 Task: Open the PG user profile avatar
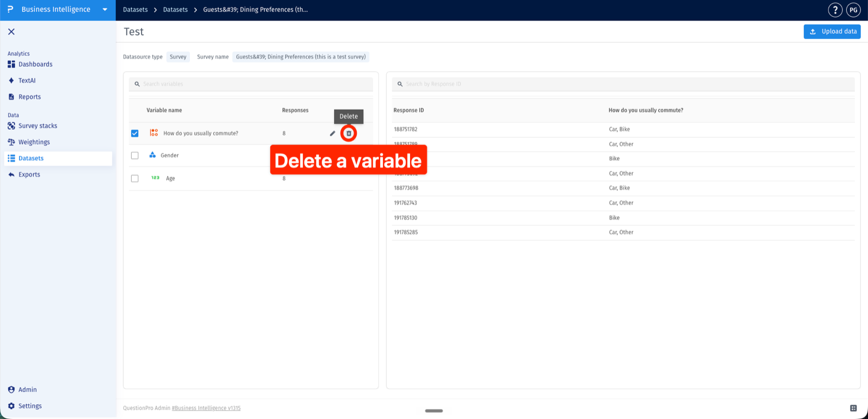pos(853,10)
